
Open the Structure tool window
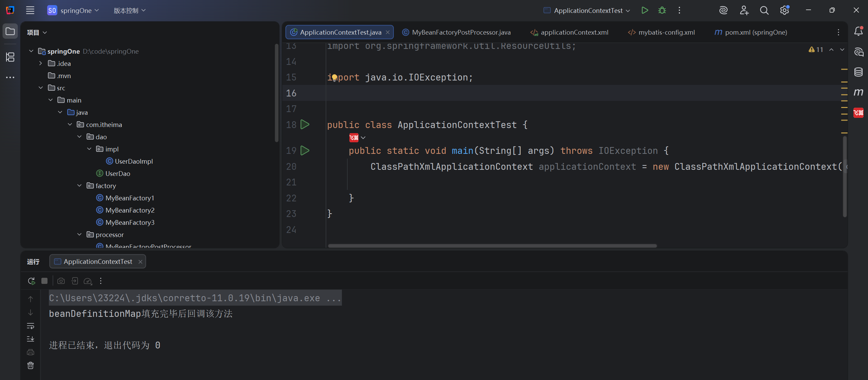coord(10,57)
